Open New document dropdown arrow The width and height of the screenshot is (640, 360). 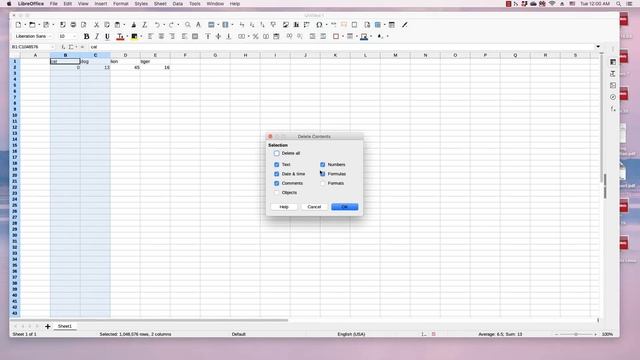pyautogui.click(x=24, y=25)
